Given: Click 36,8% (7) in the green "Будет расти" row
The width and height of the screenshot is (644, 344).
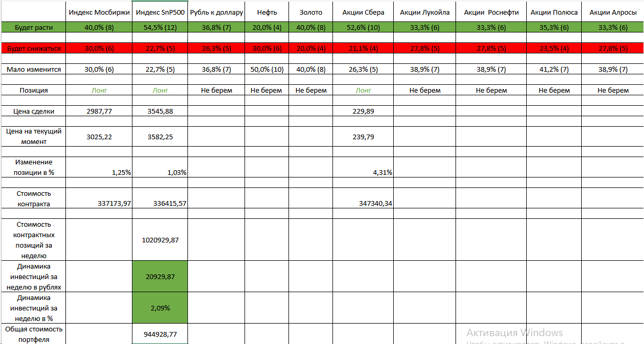Looking at the screenshot, I should [216, 27].
